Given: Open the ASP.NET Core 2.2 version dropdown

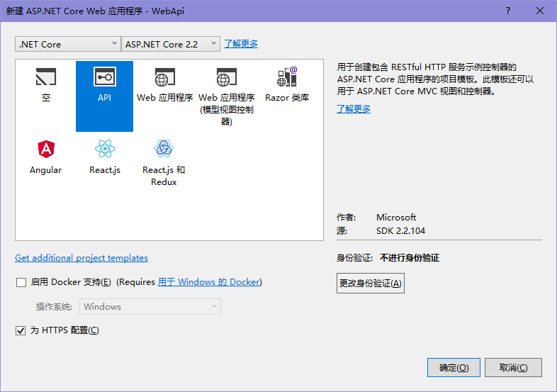Looking at the screenshot, I should (171, 44).
